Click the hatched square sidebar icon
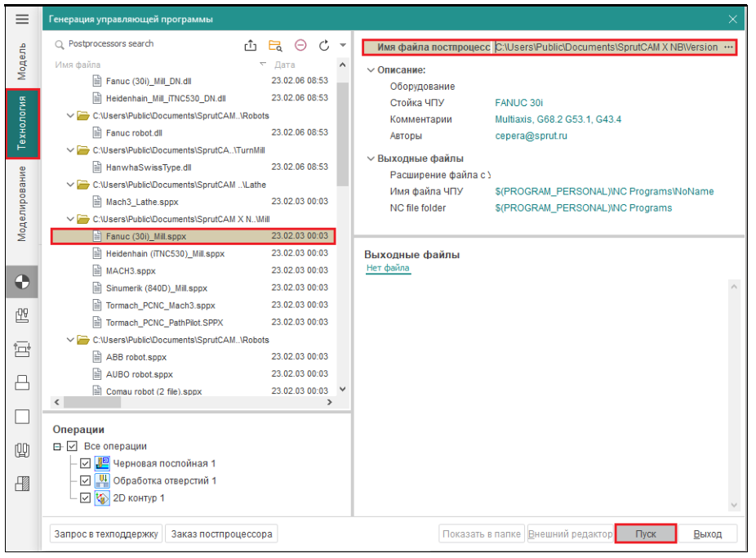756x558 pixels. (x=22, y=484)
